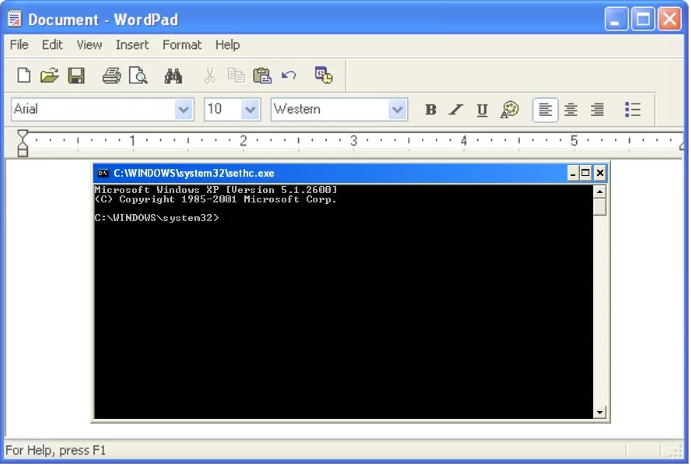This screenshot has width=691, height=466.
Task: Click the Cut scissors icon
Action: 210,76
